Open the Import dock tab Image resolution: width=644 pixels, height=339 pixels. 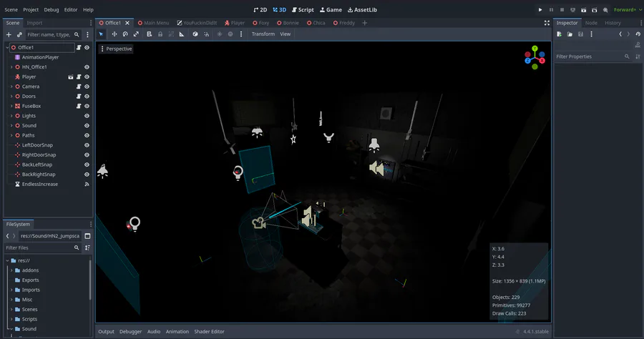(x=34, y=23)
